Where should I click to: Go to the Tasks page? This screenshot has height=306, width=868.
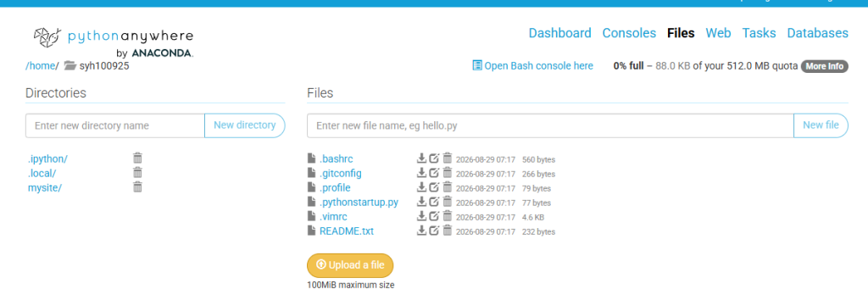tap(759, 33)
